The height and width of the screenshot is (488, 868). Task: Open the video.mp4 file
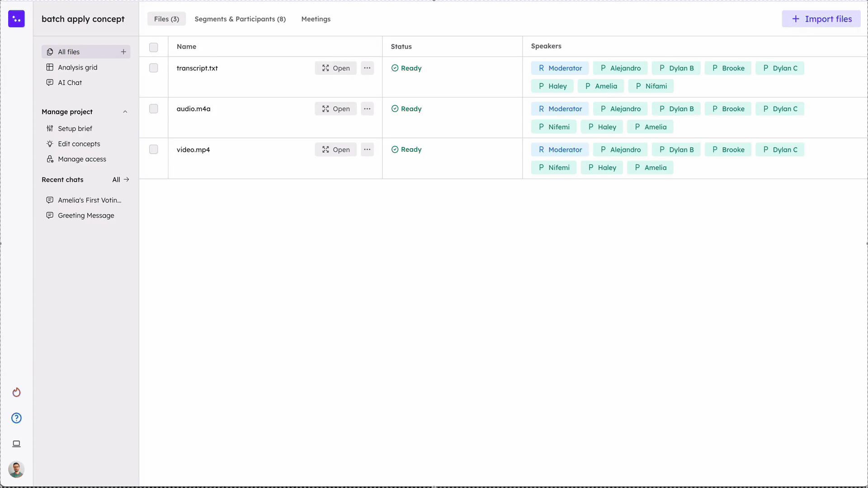pyautogui.click(x=335, y=150)
